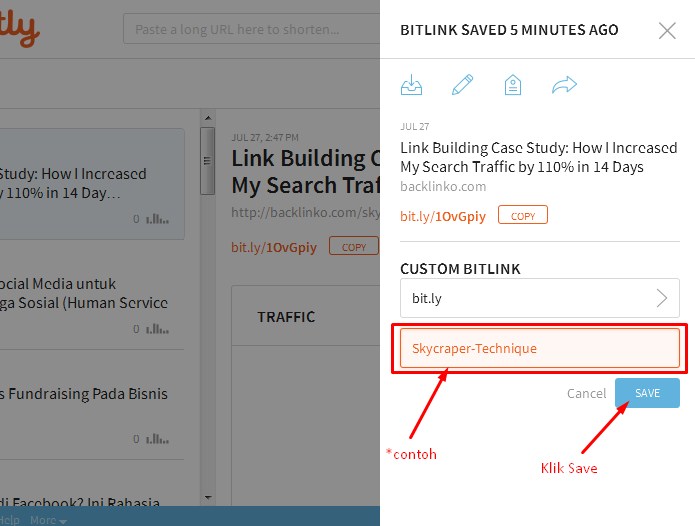Click the Bitly logo
Image resolution: width=695 pixels, height=526 pixels.
pos(19,29)
